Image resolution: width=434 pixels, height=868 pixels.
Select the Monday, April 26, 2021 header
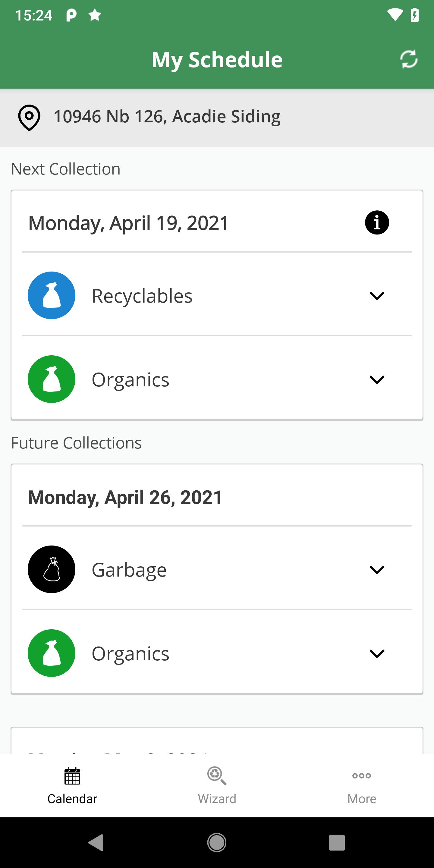tap(125, 497)
